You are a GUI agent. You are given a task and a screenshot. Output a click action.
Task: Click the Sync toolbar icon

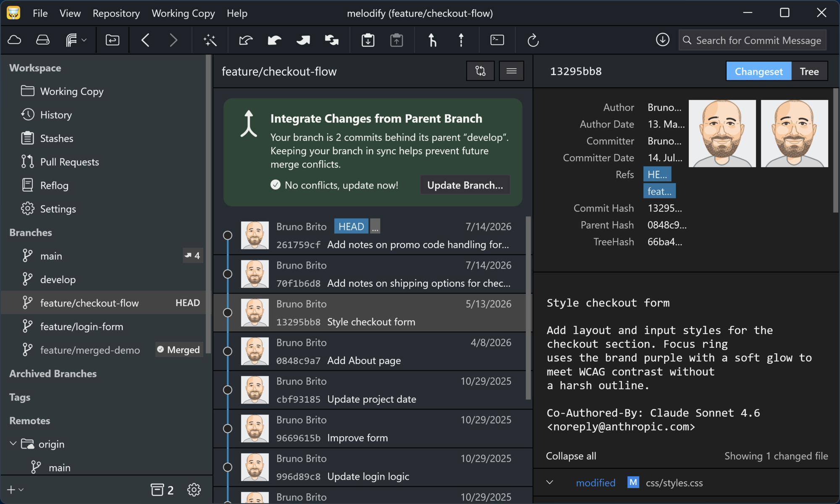point(332,40)
